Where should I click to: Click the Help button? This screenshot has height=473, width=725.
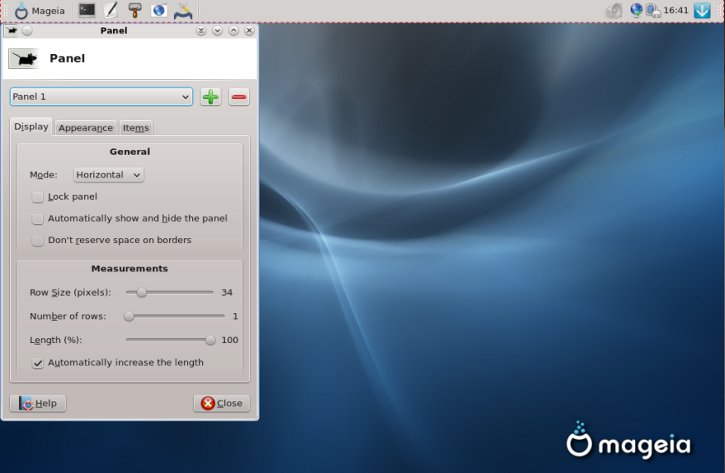38,403
